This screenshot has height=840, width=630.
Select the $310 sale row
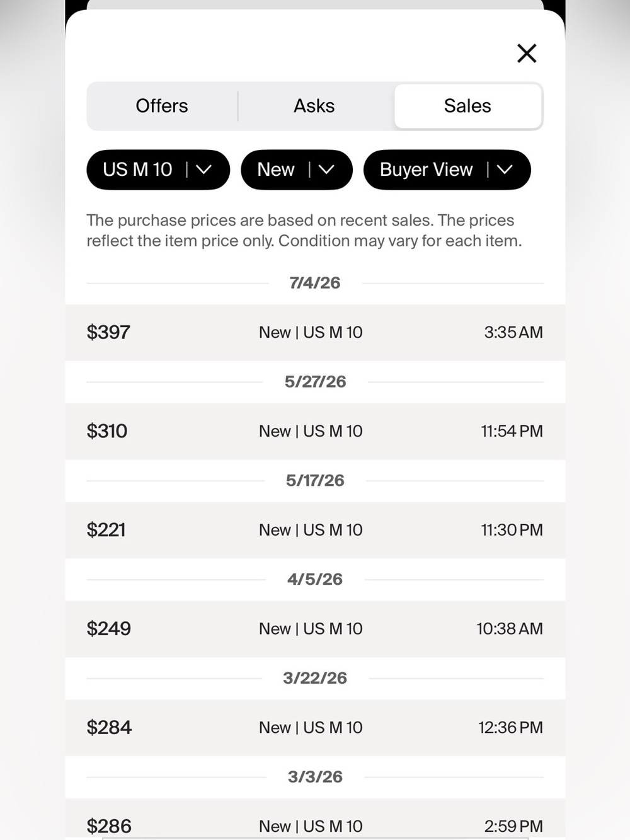(315, 432)
